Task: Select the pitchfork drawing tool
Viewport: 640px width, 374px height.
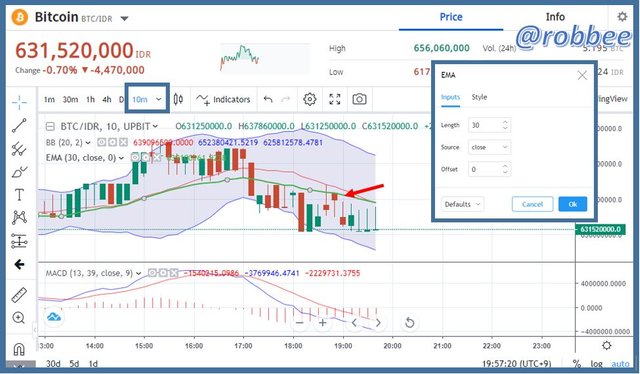Action: (x=19, y=149)
